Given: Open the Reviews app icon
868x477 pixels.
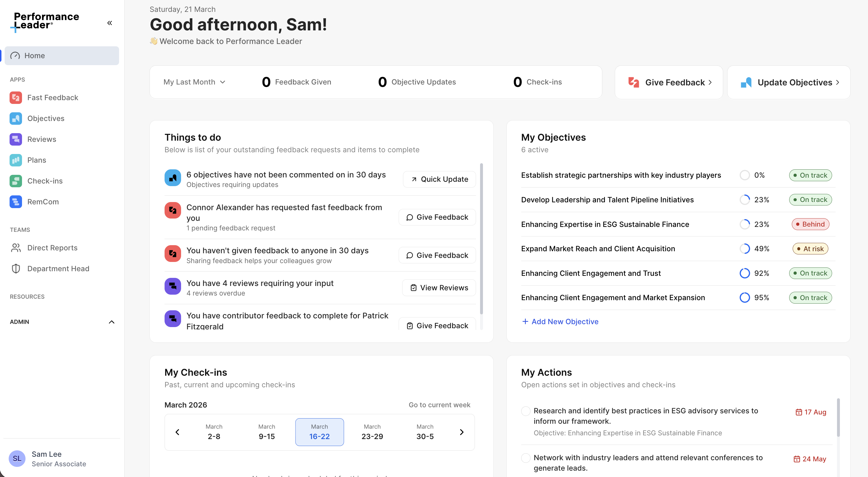Looking at the screenshot, I should [16, 139].
